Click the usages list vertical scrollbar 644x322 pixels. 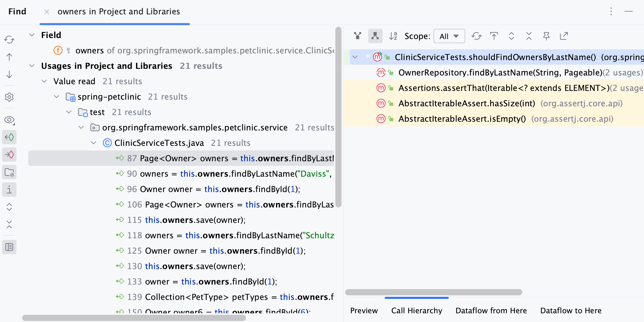[x=338, y=117]
